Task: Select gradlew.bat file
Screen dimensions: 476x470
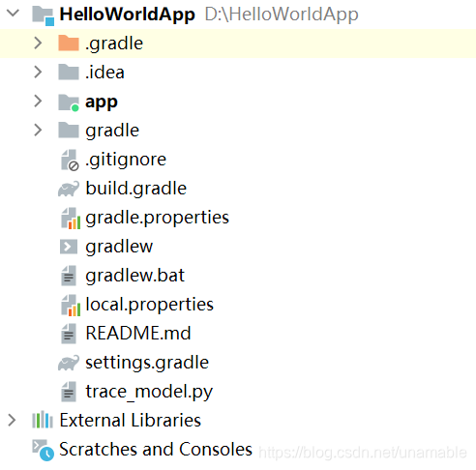Action: pyautogui.click(x=134, y=276)
